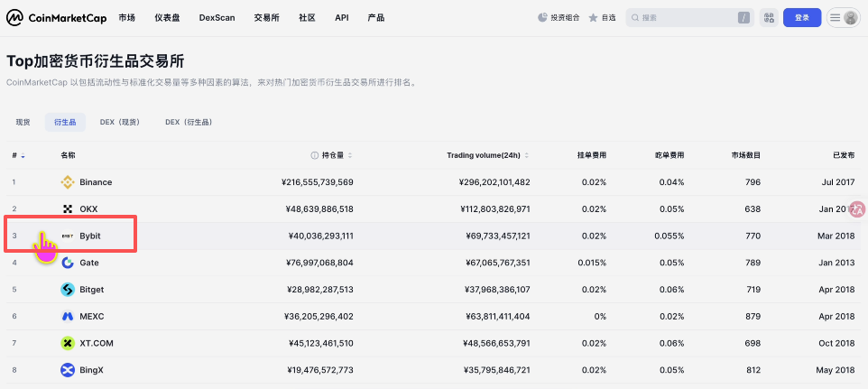Click Gate maker fee 0.015%
Viewport: 868px width, 389px height.
592,263
